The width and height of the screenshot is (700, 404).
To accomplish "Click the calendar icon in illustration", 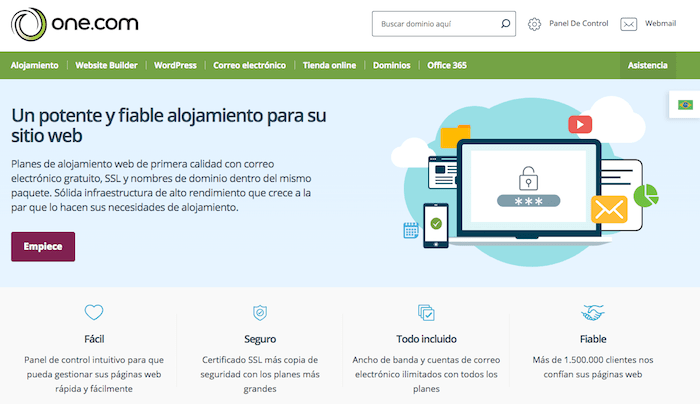I will click(x=411, y=230).
